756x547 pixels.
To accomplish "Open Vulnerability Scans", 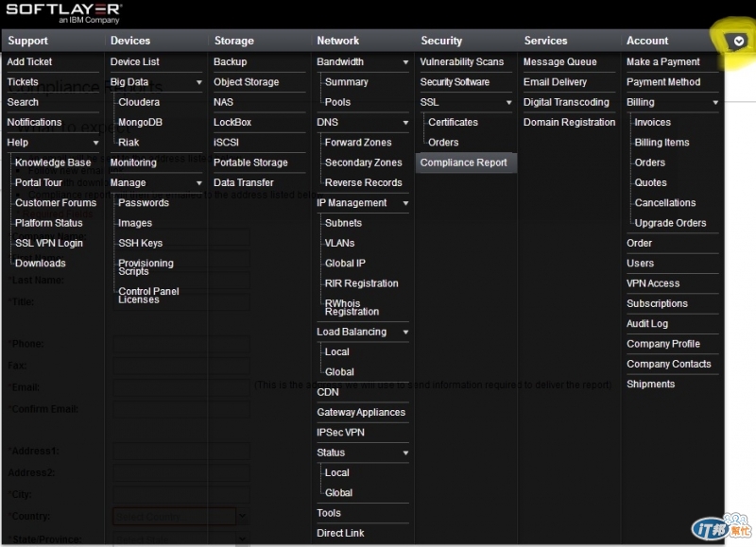I will [461, 61].
